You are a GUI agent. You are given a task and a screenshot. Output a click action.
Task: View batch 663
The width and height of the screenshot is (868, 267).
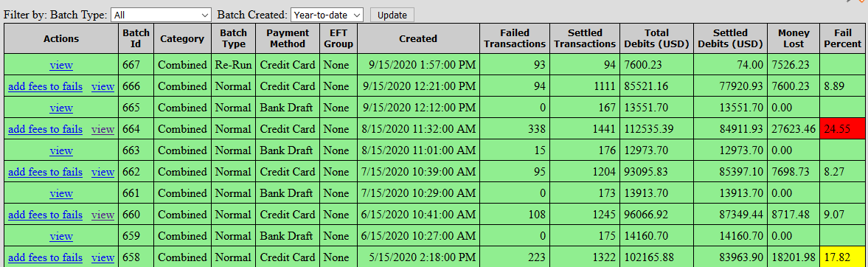pos(61,150)
